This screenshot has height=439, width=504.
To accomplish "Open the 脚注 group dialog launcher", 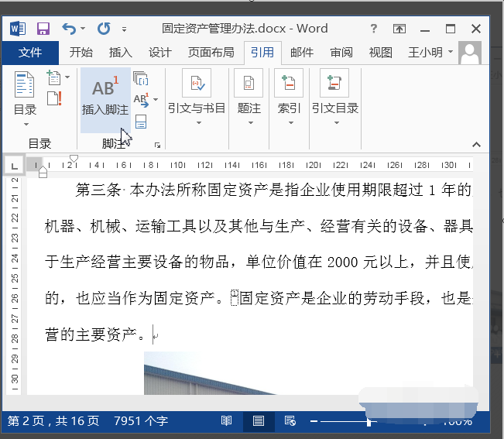I will point(157,146).
